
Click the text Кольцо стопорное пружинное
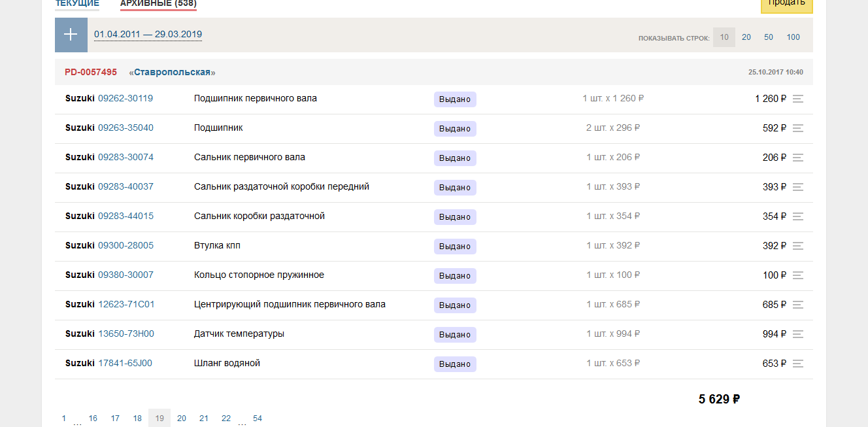tap(259, 275)
